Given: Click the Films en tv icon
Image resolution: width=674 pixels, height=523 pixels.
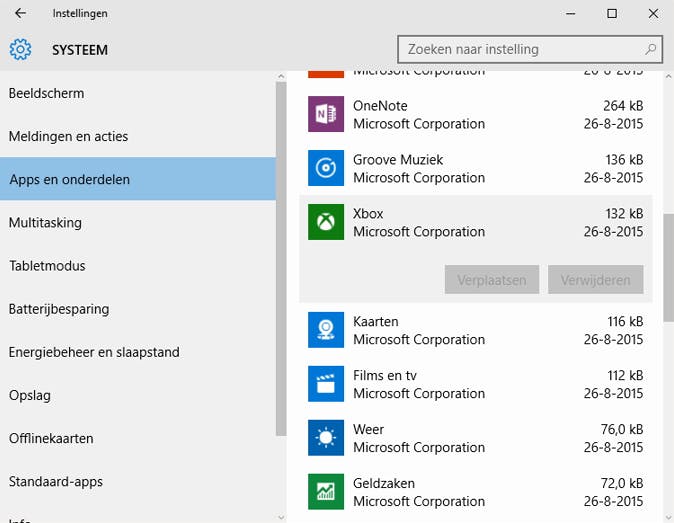Looking at the screenshot, I should 326,384.
